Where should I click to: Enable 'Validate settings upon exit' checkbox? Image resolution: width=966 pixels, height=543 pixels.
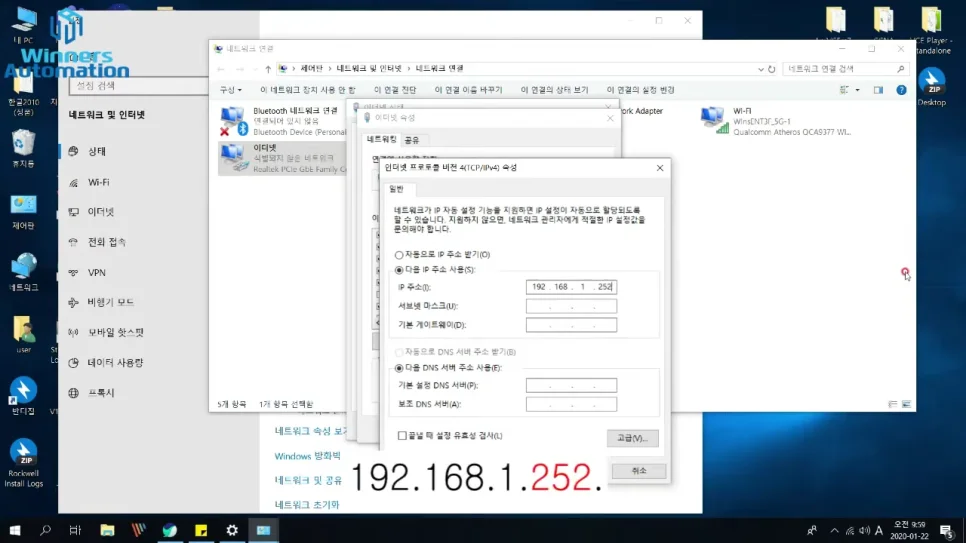402,436
